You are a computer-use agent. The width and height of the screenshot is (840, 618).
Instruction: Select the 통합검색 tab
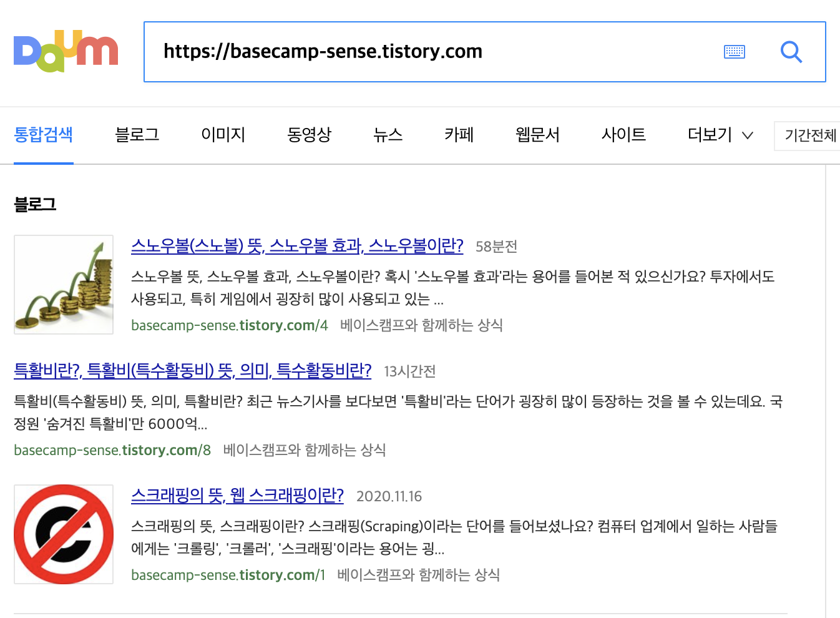[44, 134]
